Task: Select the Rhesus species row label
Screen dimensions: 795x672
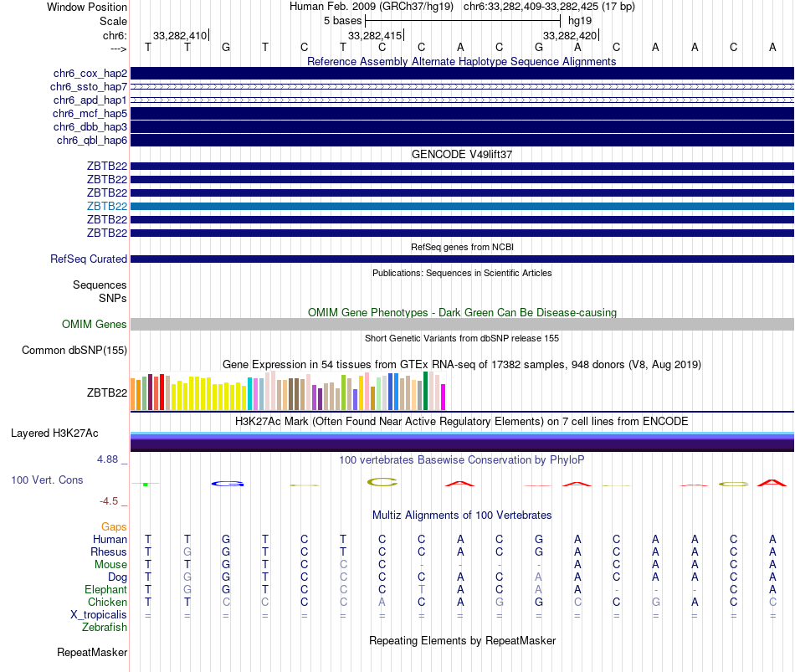Action: [109, 551]
